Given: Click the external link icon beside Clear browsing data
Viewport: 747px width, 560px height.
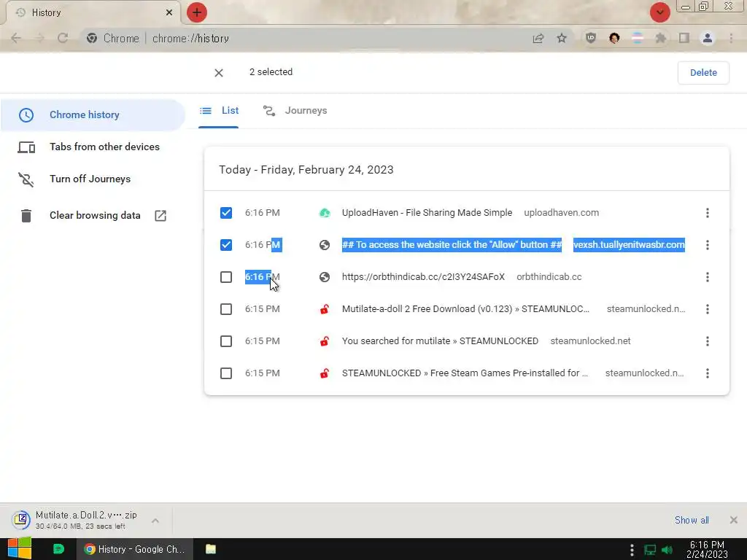Looking at the screenshot, I should pyautogui.click(x=160, y=216).
